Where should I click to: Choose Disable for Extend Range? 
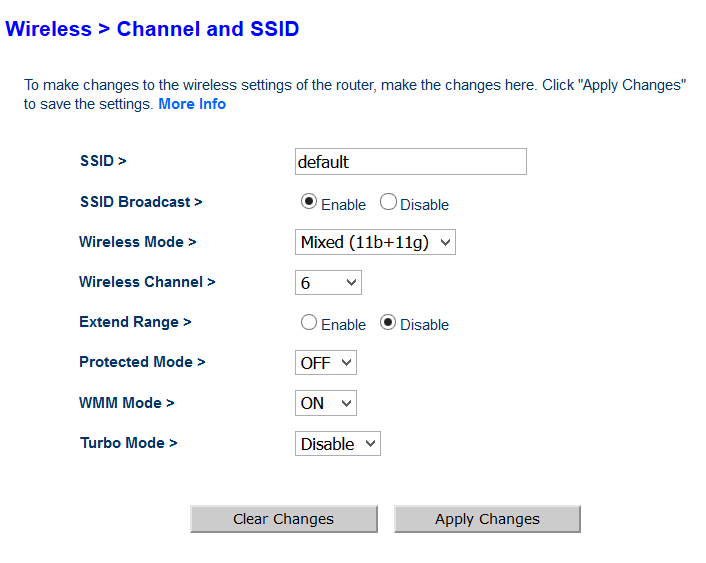pyautogui.click(x=388, y=323)
